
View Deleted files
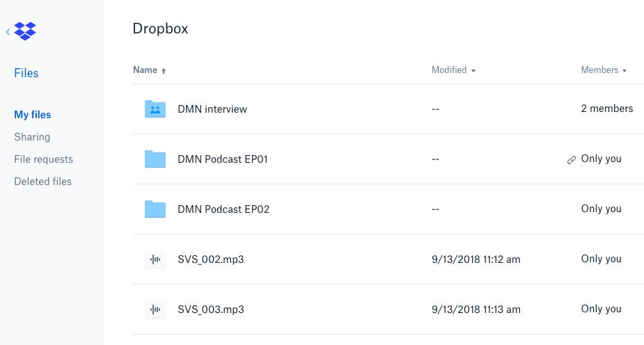pyautogui.click(x=42, y=182)
